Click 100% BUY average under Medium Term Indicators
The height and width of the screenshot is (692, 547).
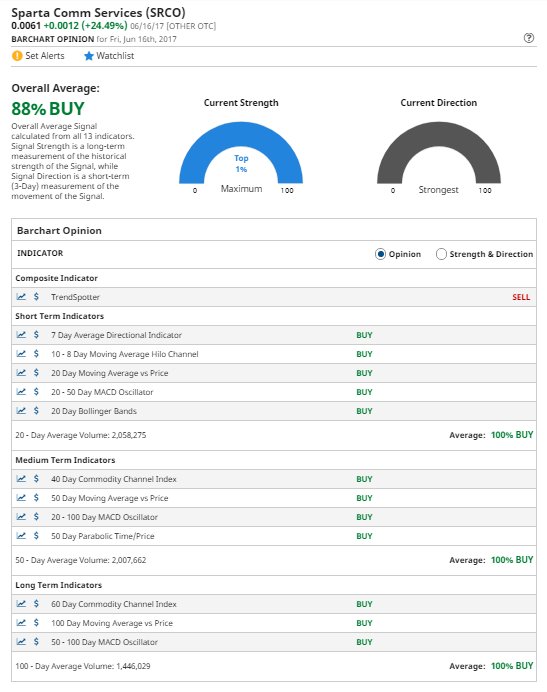click(x=512, y=560)
